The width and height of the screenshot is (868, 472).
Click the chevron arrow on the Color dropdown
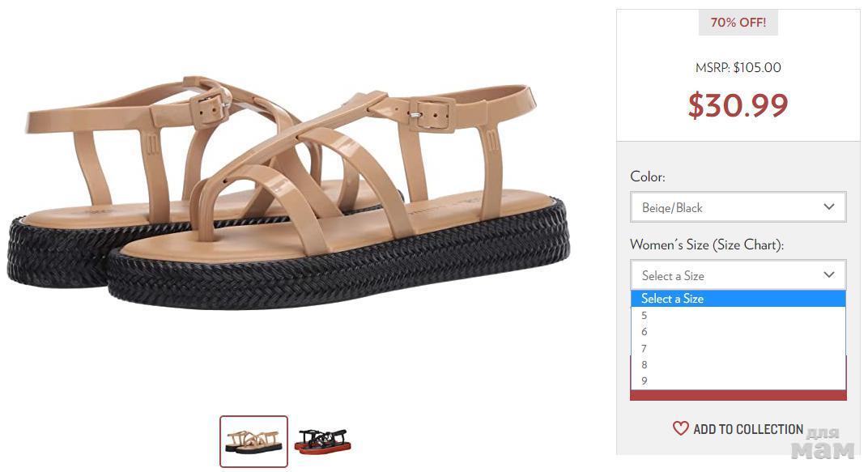pos(828,207)
